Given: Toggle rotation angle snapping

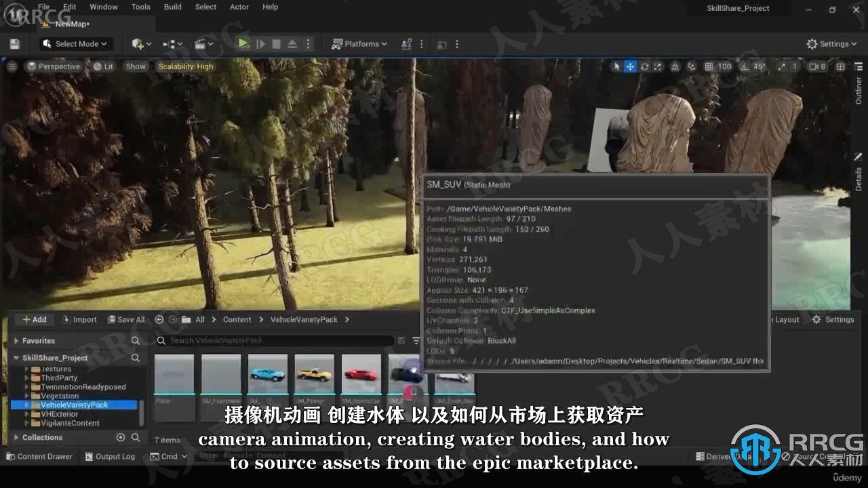Looking at the screenshot, I should [x=745, y=66].
